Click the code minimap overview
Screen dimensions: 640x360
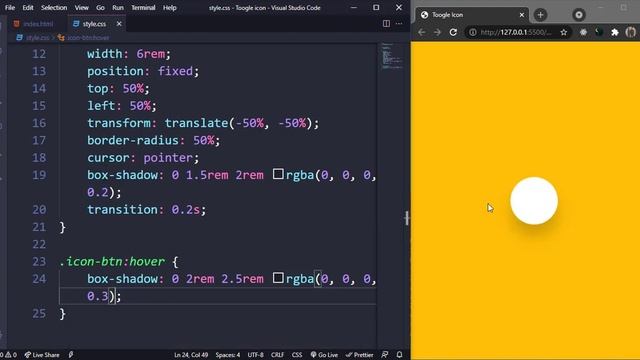coord(392,56)
